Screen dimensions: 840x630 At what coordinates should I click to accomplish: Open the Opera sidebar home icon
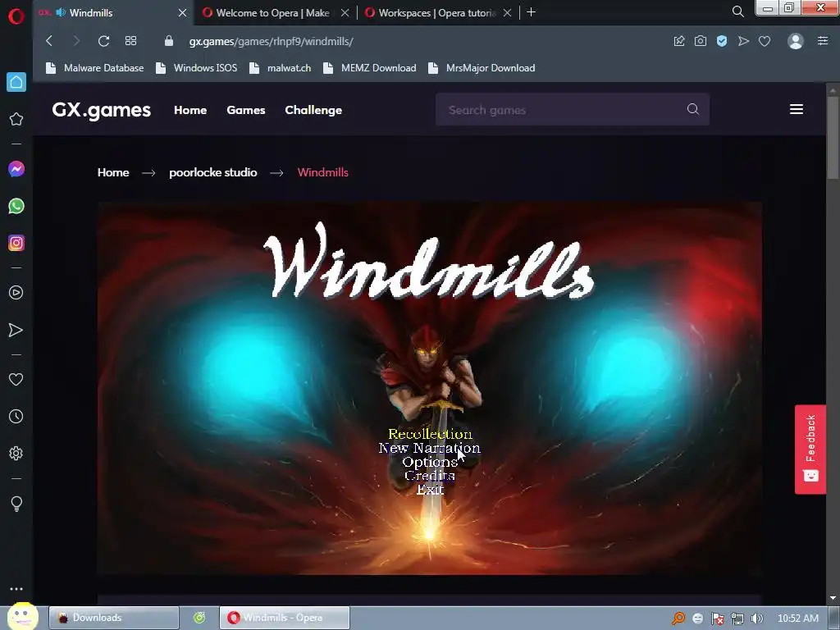(16, 82)
